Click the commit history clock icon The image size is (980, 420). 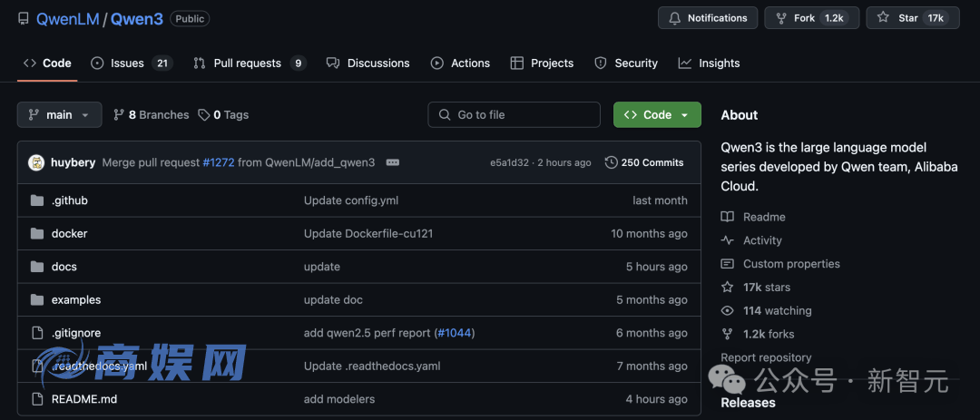[x=611, y=162]
